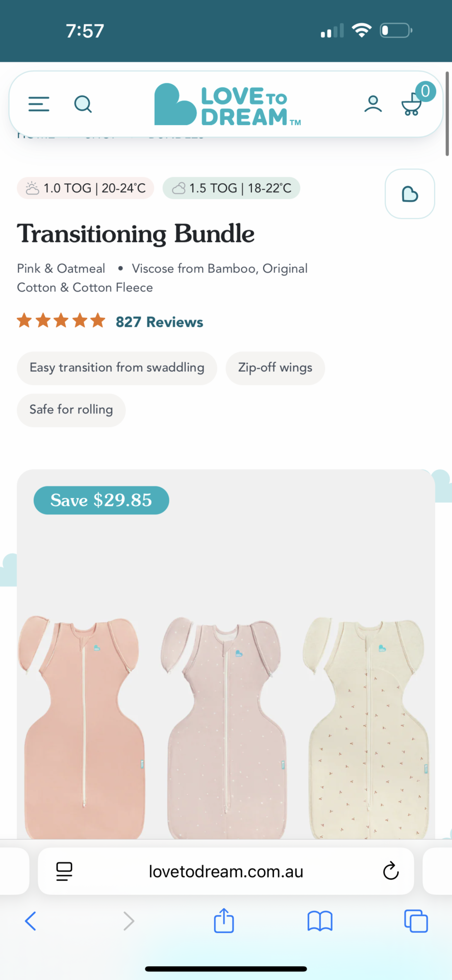Show all open Safari tabs
Image resolution: width=452 pixels, height=980 pixels.
click(x=416, y=921)
